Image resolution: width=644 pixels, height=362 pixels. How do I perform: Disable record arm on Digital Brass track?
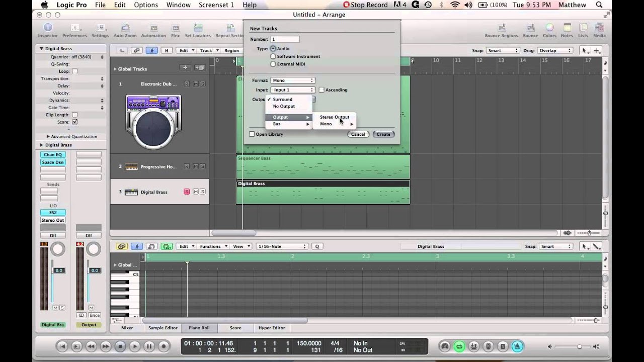[x=187, y=192]
